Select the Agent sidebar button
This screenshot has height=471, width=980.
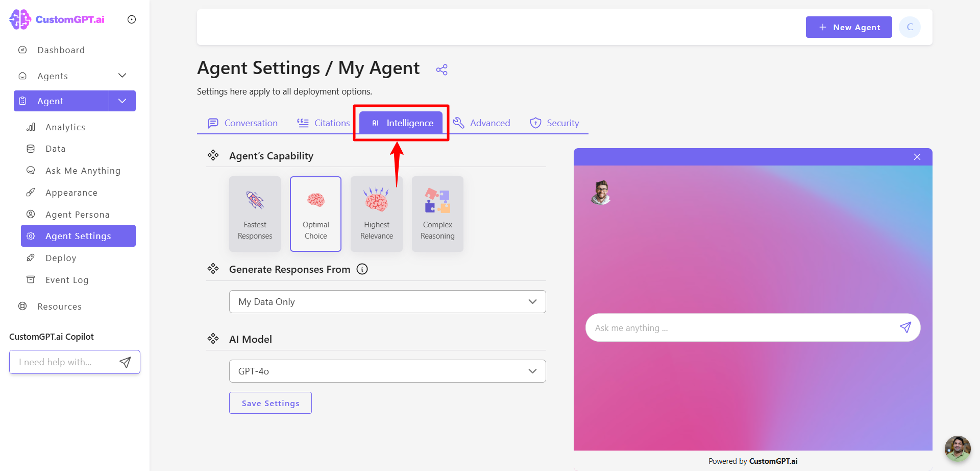tap(61, 101)
